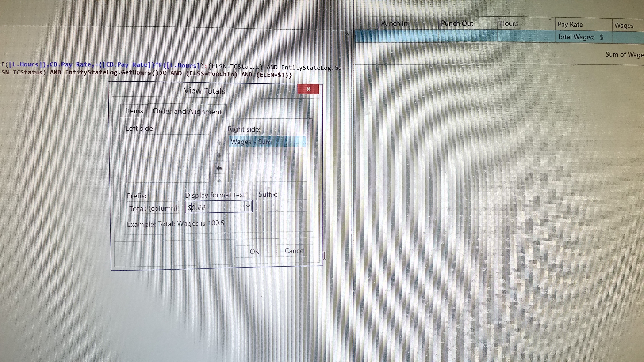Click the Pay Rate column header
This screenshot has width=644, height=362.
583,24
